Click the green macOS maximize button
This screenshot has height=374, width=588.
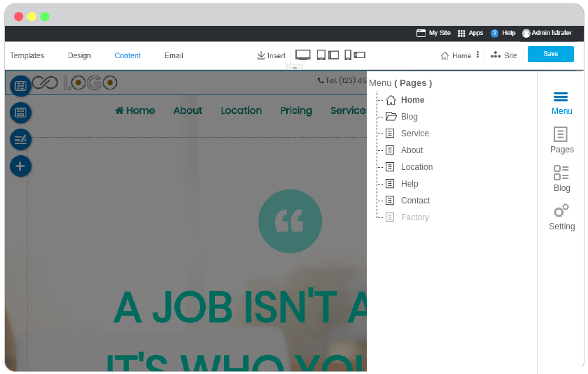(x=45, y=17)
